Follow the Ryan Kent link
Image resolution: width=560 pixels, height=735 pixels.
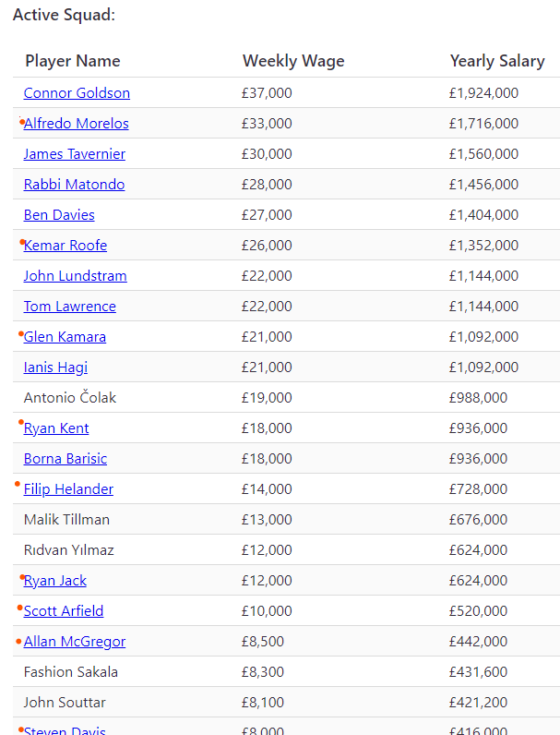pos(56,428)
